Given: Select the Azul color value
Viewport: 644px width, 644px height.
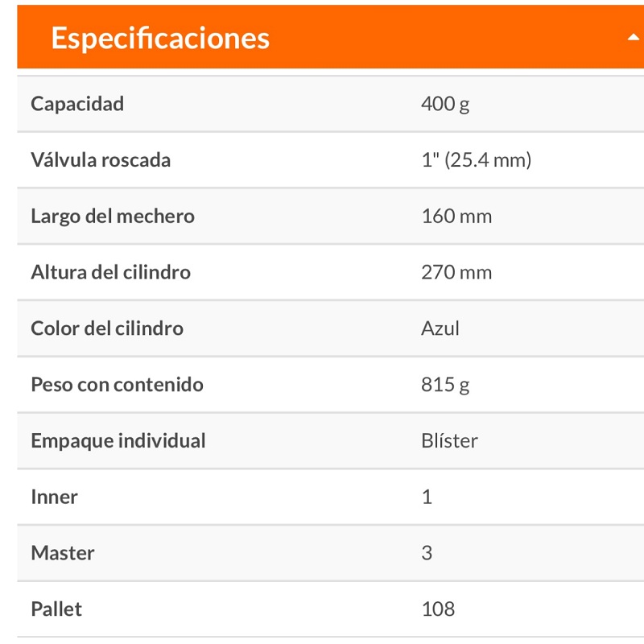Looking at the screenshot, I should (x=440, y=328).
